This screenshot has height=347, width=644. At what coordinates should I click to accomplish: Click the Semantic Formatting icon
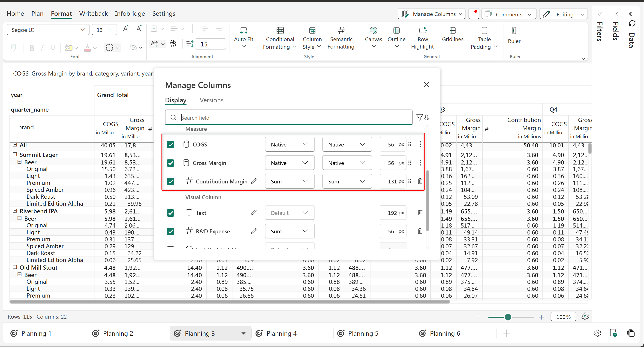pos(341,30)
